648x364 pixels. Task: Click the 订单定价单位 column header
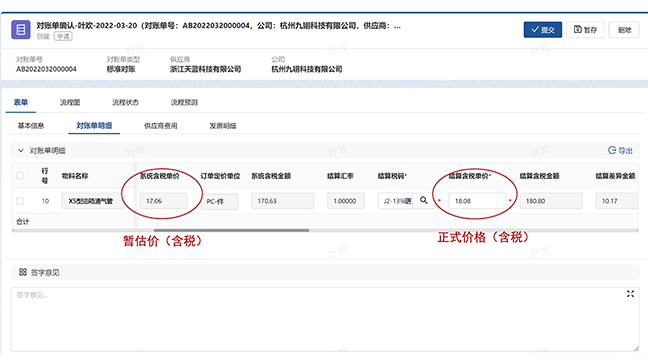pos(220,176)
